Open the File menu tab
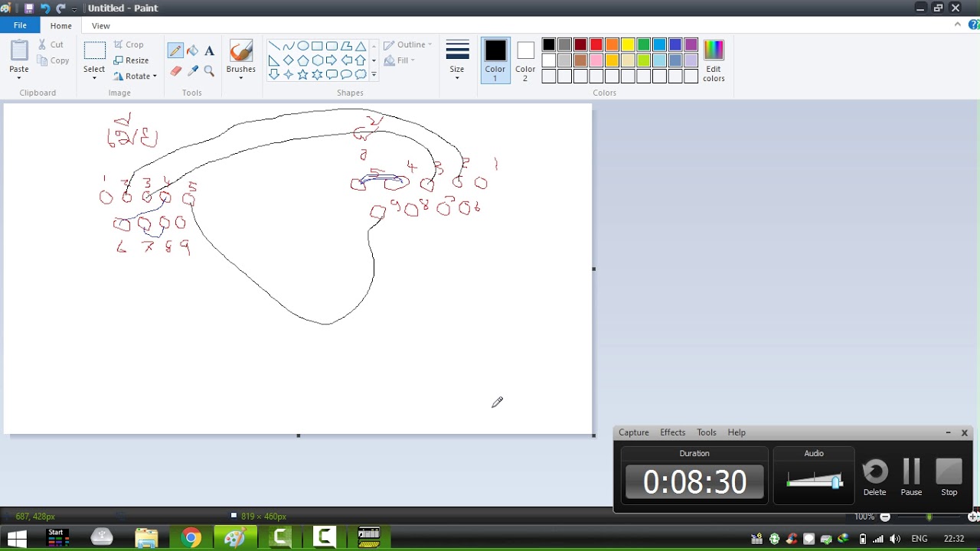The height and width of the screenshot is (551, 980). tap(20, 25)
